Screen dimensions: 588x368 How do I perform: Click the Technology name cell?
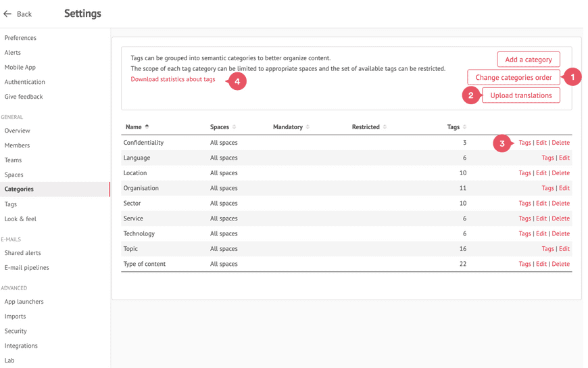pos(139,233)
